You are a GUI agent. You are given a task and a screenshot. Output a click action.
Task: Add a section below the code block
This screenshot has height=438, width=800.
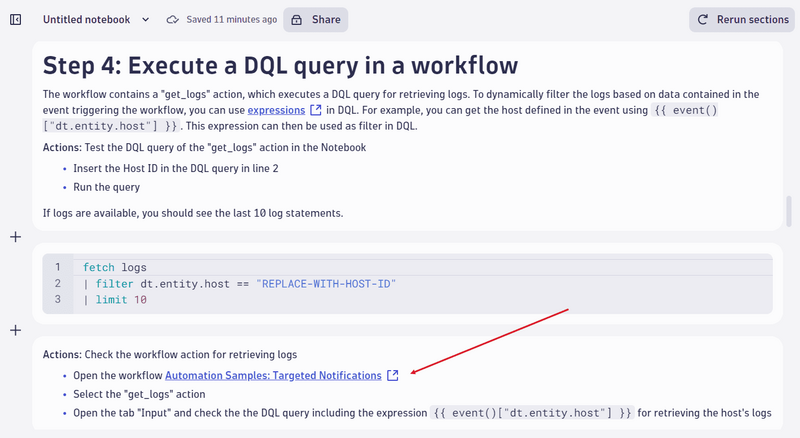(x=15, y=330)
